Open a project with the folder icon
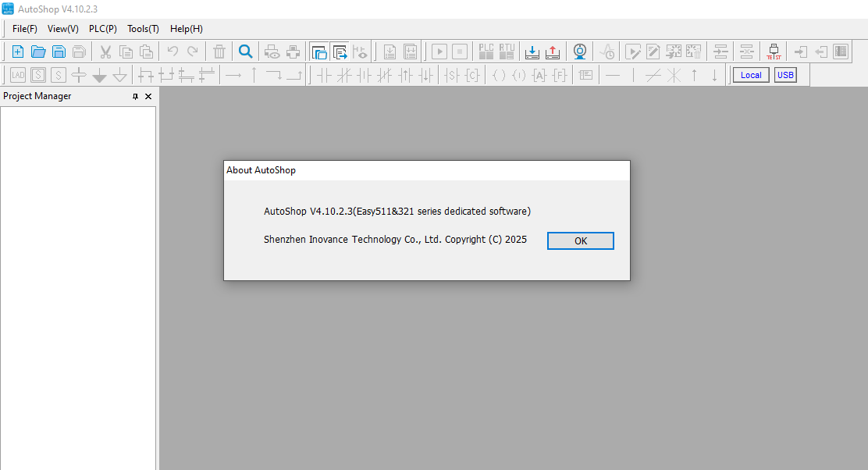The width and height of the screenshot is (868, 470). 38,52
